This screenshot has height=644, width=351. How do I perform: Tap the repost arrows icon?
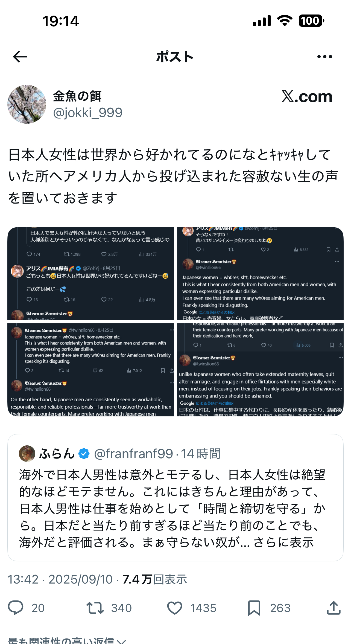pos(95,608)
